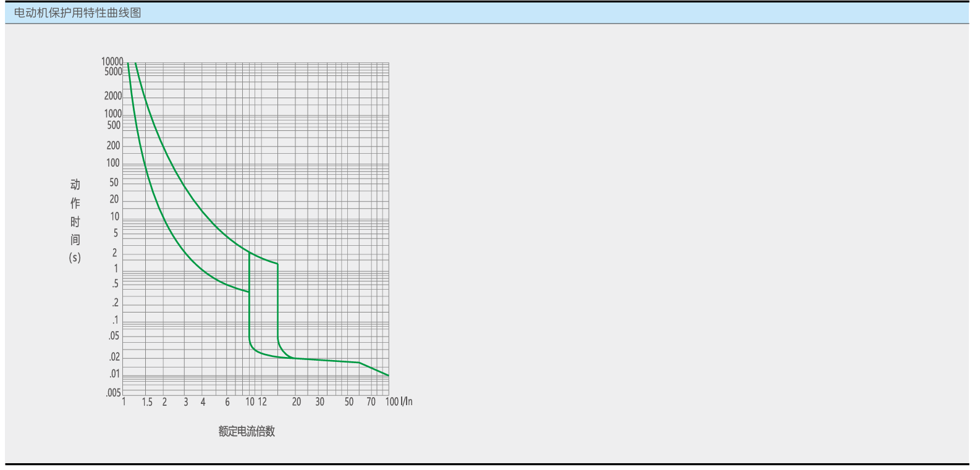The height and width of the screenshot is (470, 980).
Task: Click the curve's bend near 60 I/In
Action: pos(359,363)
